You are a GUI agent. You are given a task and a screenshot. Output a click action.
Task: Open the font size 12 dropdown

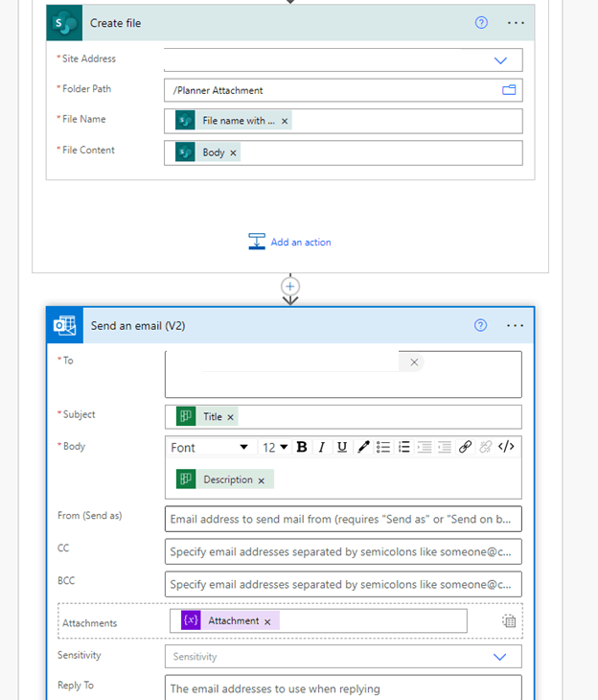[274, 447]
